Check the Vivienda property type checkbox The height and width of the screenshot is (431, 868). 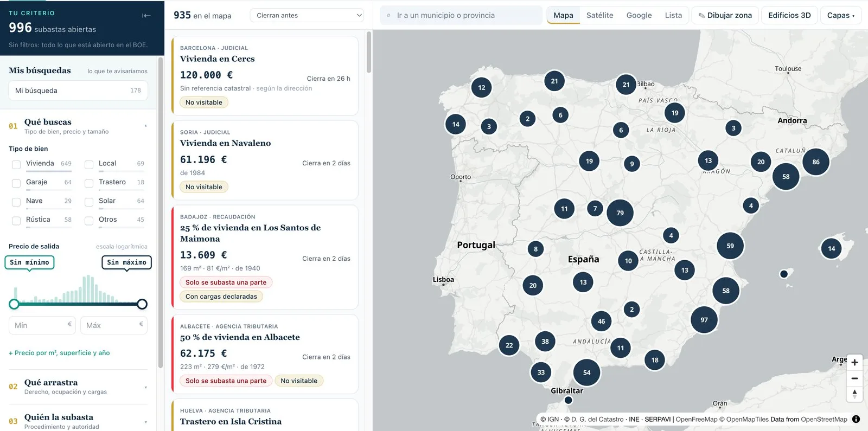coord(16,164)
